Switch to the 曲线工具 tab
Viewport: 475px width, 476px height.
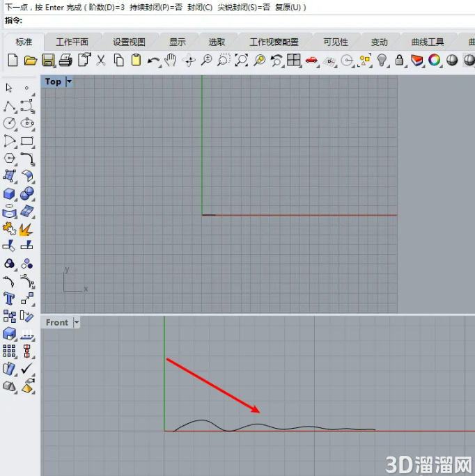pos(428,42)
